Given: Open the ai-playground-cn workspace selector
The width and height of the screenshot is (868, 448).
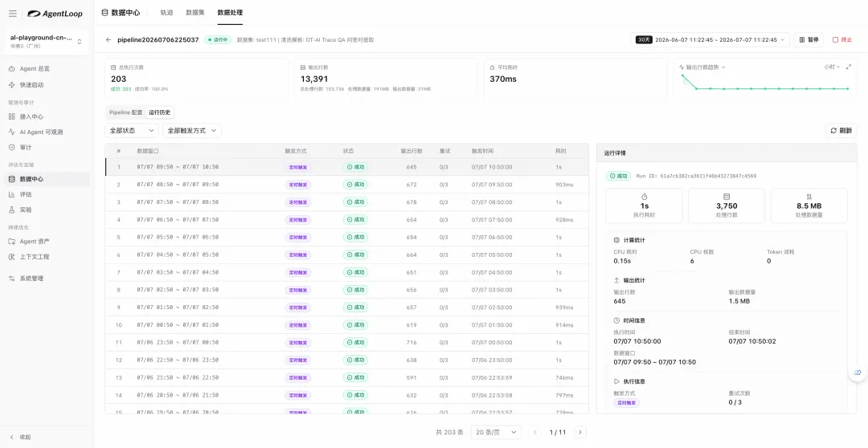Looking at the screenshot, I should click(47, 42).
